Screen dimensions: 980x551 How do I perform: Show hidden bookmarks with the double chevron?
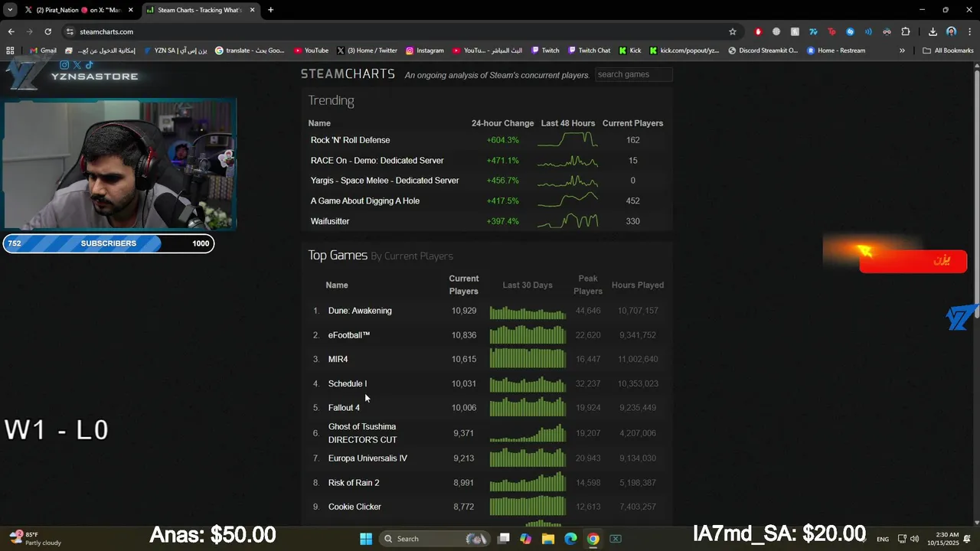point(902,51)
